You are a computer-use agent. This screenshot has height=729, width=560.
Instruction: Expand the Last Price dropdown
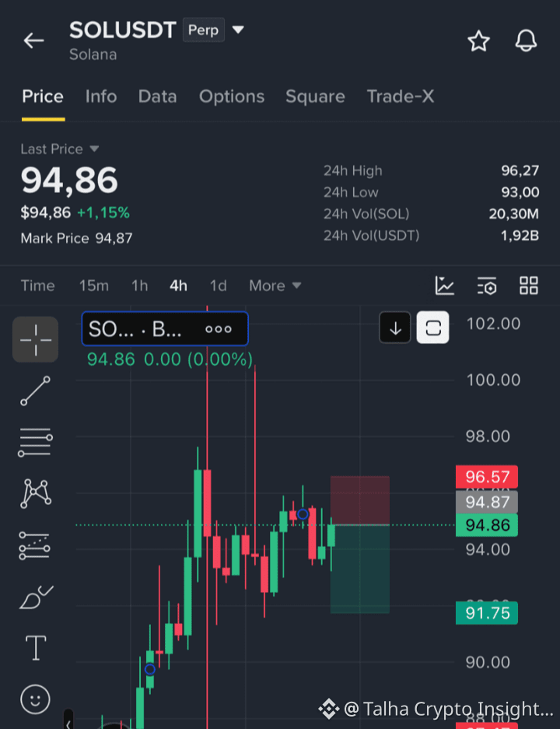pos(94,149)
